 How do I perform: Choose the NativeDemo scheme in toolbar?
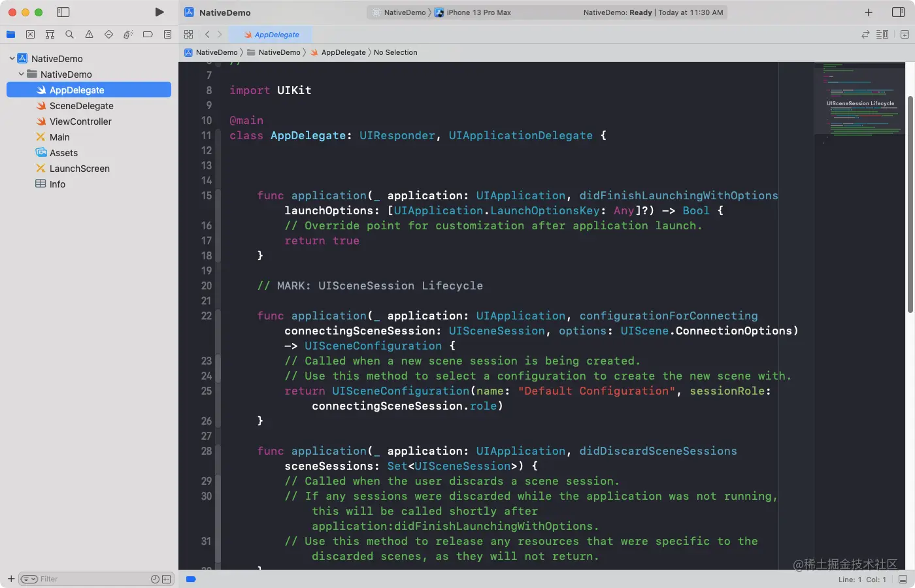(x=399, y=12)
